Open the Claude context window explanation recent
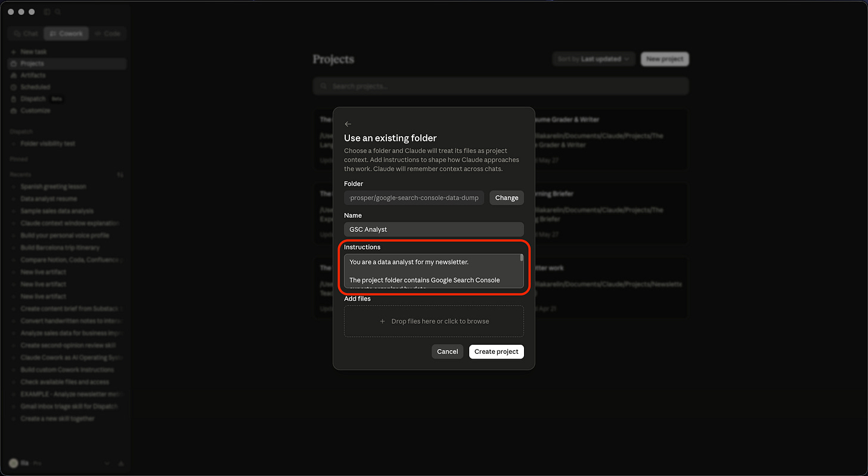868x476 pixels. [67, 223]
